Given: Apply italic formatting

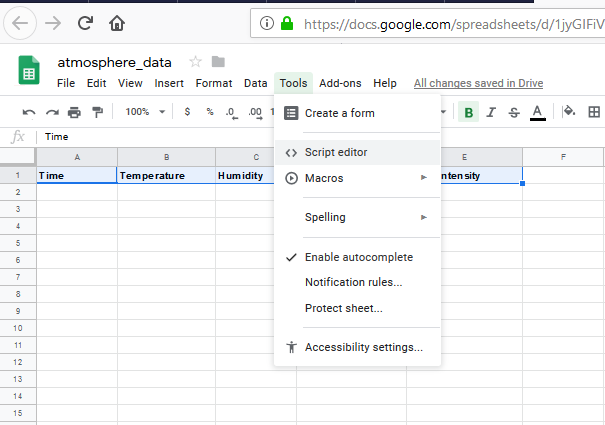Looking at the screenshot, I should click(x=491, y=112).
